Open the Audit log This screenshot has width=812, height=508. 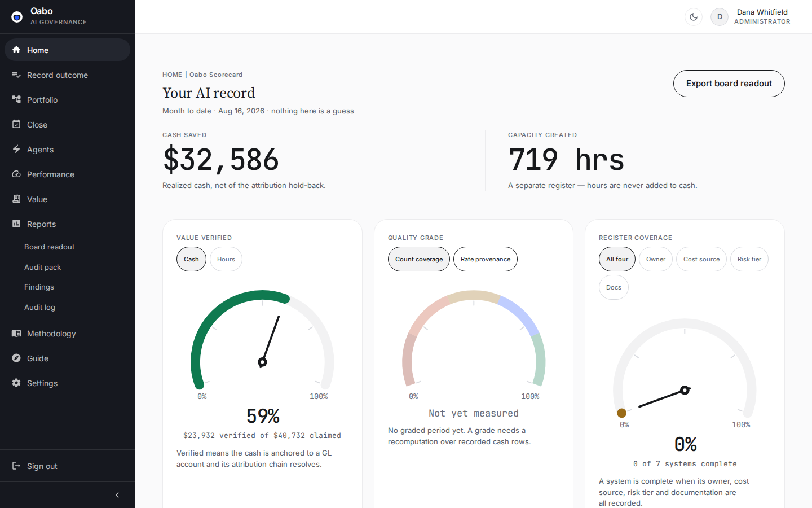click(x=39, y=307)
